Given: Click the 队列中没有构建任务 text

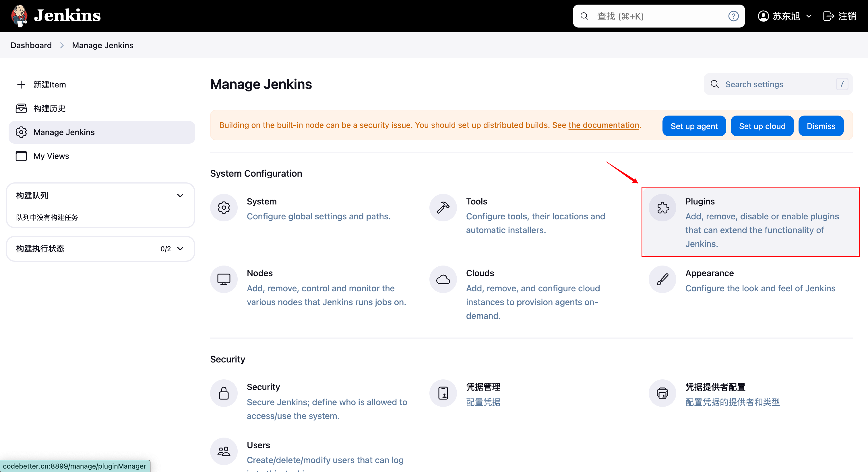Looking at the screenshot, I should (x=47, y=217).
